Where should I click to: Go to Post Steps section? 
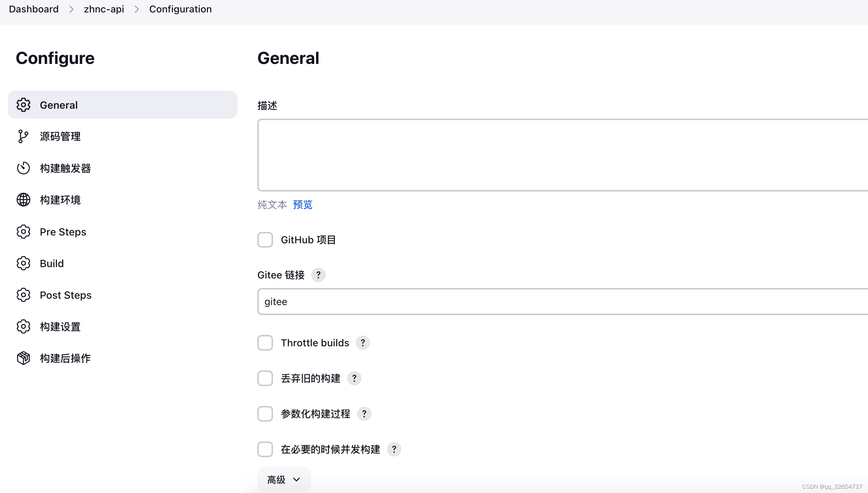[x=65, y=295]
